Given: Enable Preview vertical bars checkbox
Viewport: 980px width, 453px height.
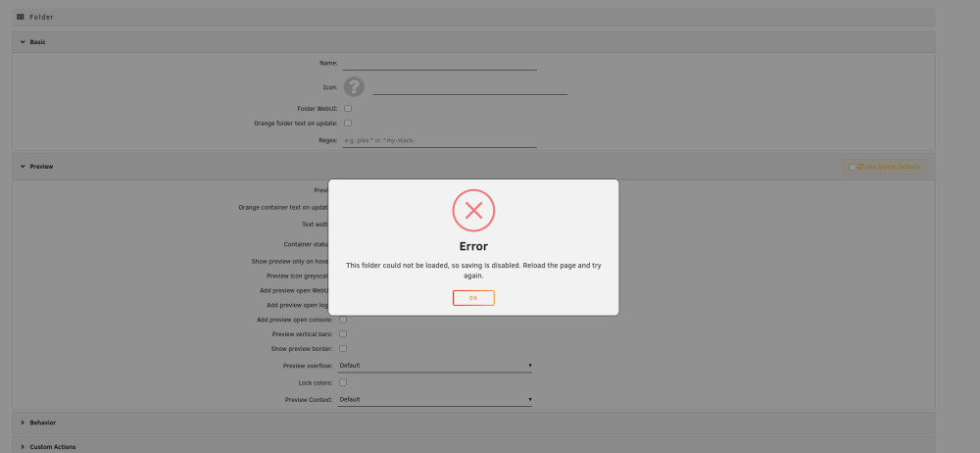Looking at the screenshot, I should point(342,333).
